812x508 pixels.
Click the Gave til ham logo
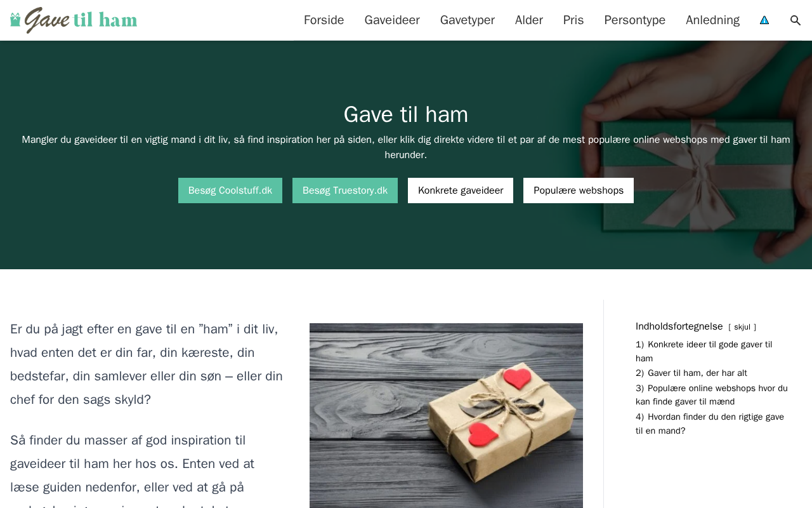74,20
